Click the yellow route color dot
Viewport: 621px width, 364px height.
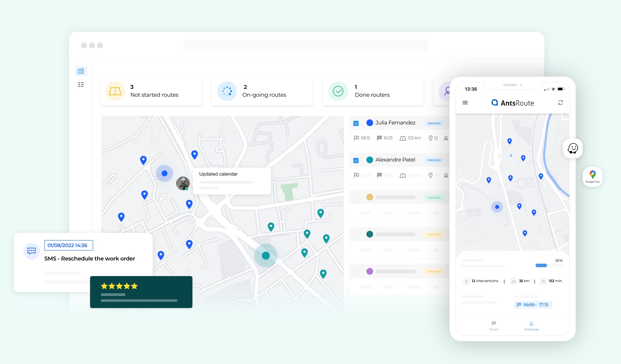click(370, 197)
